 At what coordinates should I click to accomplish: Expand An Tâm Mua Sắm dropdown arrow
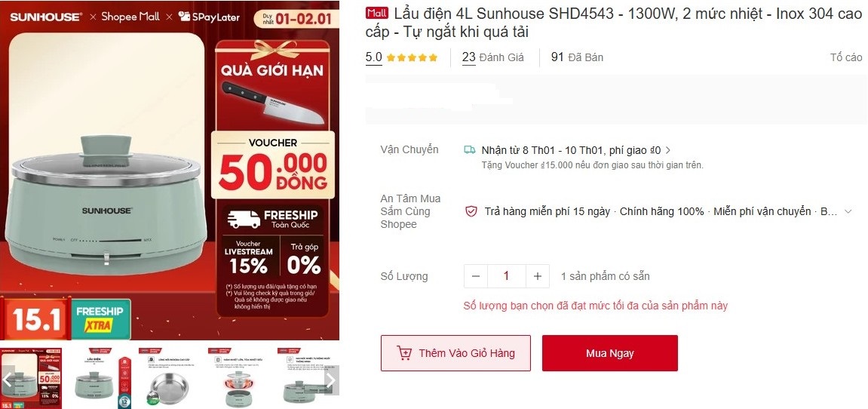848,211
